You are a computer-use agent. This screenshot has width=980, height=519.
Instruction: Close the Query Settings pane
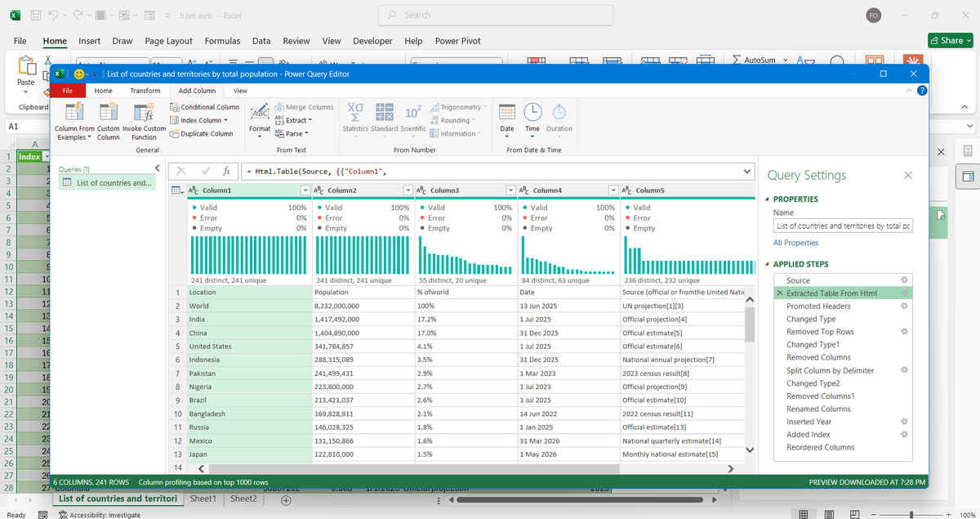coord(908,175)
